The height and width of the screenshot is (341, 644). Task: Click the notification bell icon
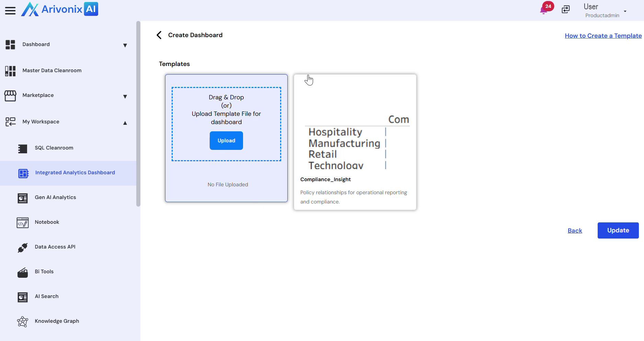click(x=544, y=10)
